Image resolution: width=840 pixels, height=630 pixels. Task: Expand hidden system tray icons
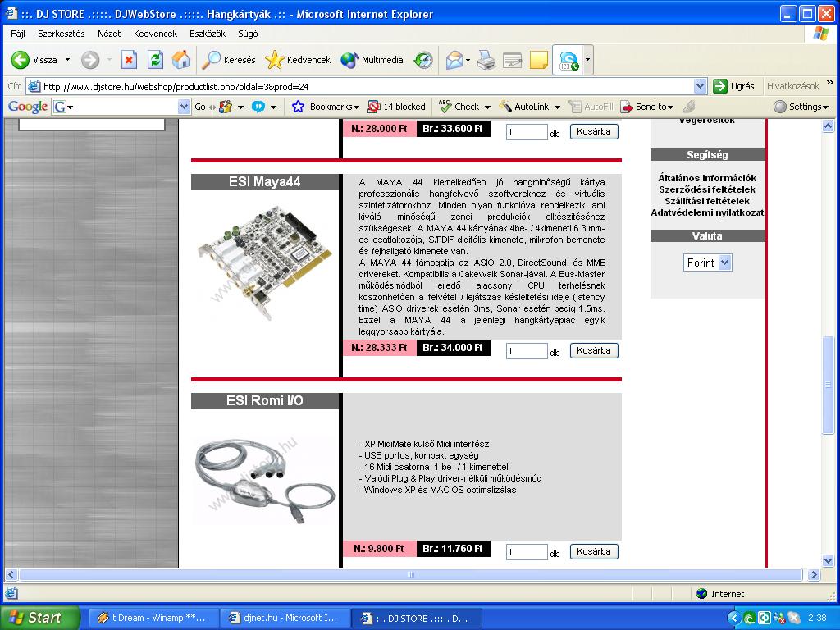click(x=733, y=619)
